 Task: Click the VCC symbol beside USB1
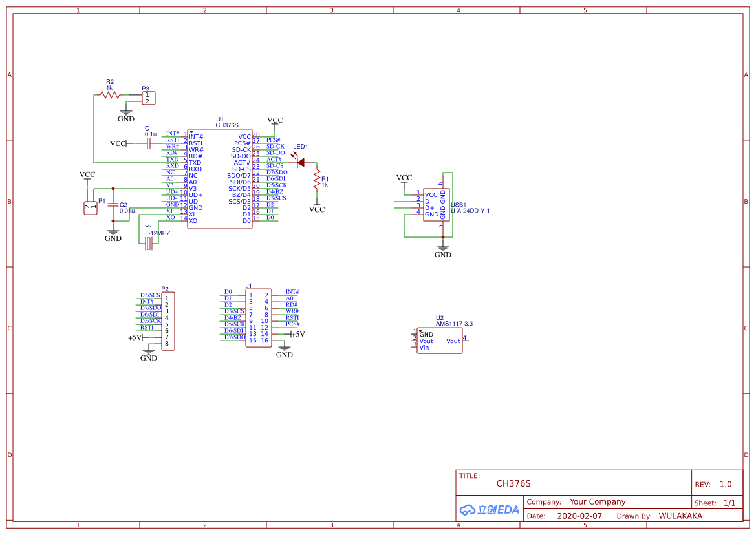coord(404,180)
